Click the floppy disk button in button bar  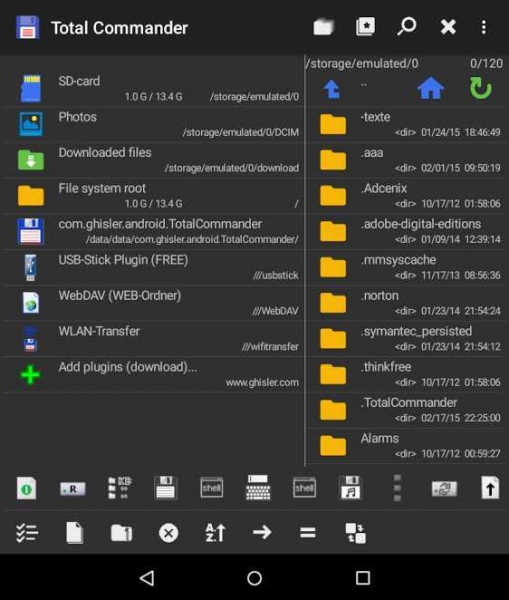click(x=165, y=488)
